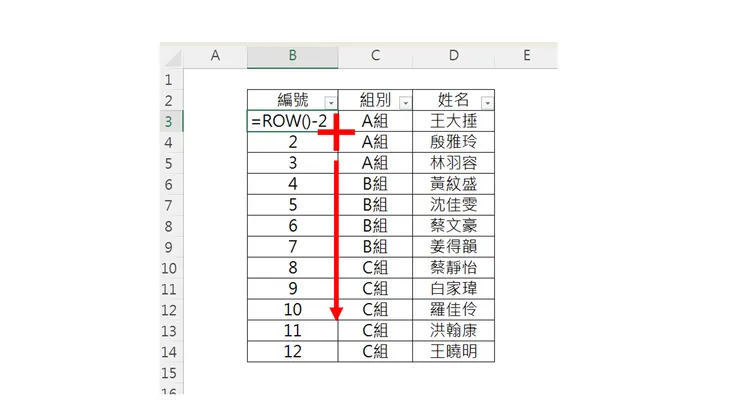This screenshot has height=416, width=740.
Task: Select row 9 header
Action: pyautogui.click(x=171, y=247)
